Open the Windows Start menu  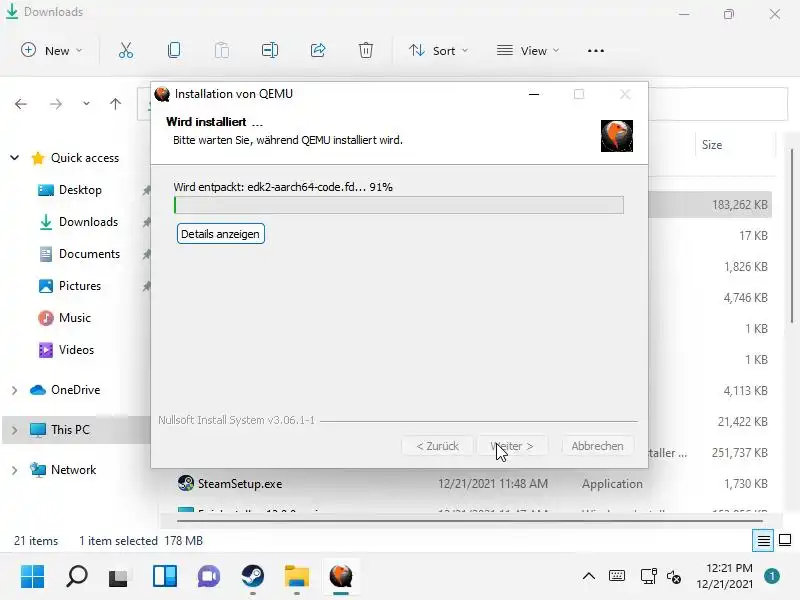pos(33,577)
